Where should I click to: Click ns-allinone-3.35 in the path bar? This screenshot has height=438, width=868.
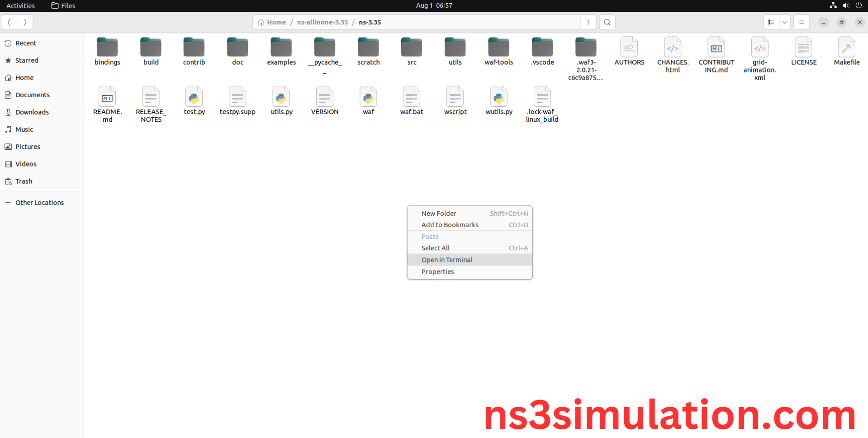click(x=323, y=22)
